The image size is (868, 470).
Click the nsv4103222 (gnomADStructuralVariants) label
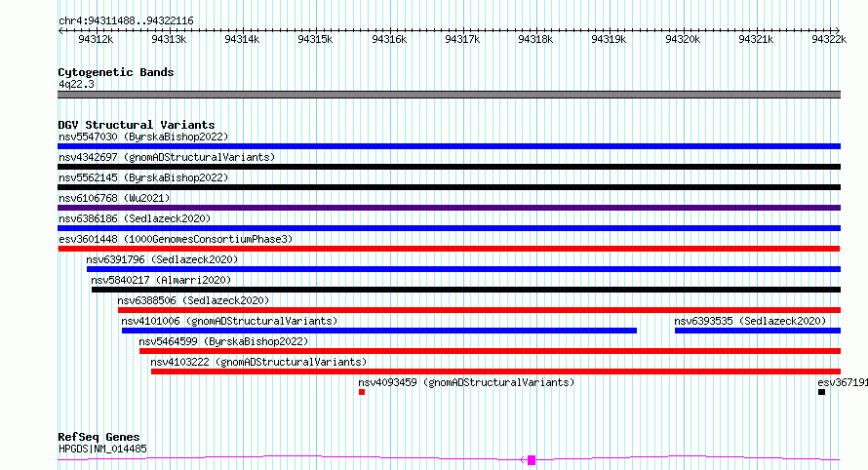[258, 362]
